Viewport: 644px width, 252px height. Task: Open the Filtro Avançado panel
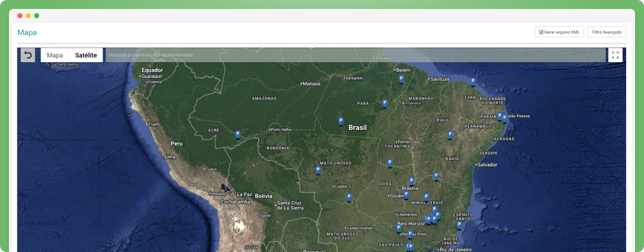pos(606,32)
